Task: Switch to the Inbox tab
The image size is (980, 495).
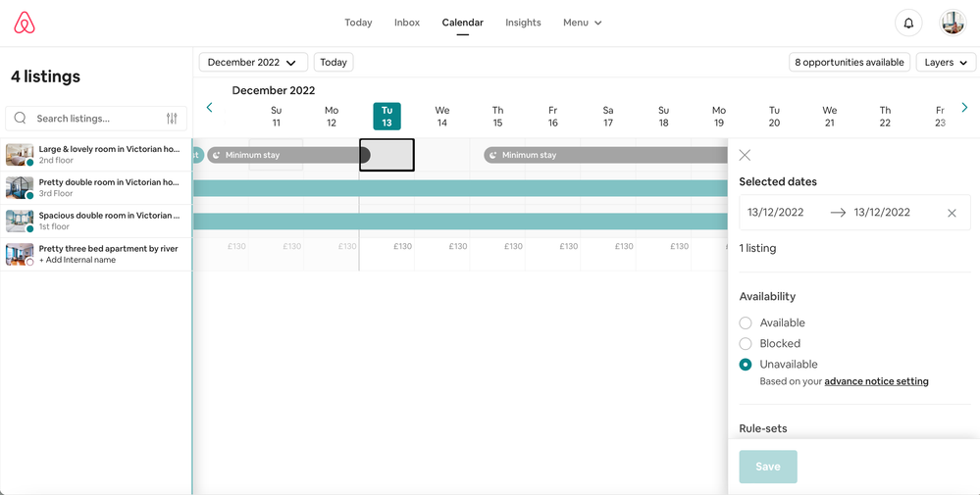Action: [407, 23]
